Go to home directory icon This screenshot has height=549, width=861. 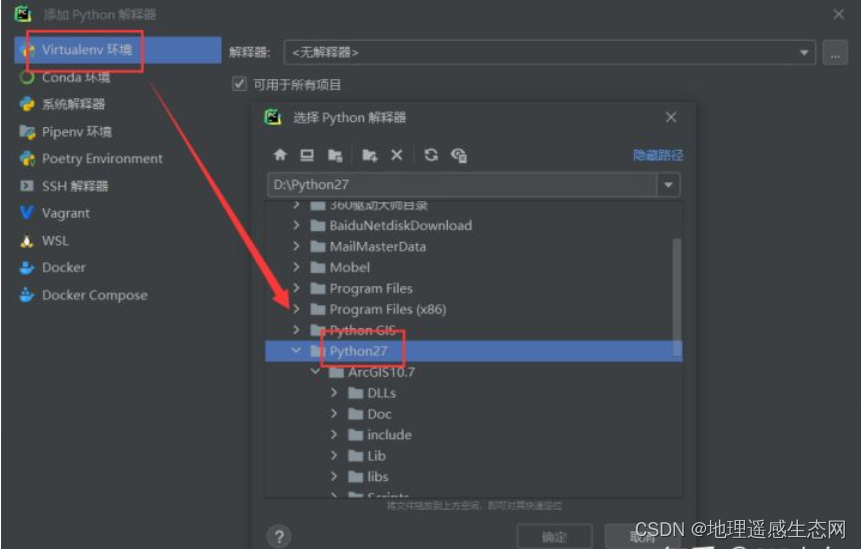click(280, 155)
